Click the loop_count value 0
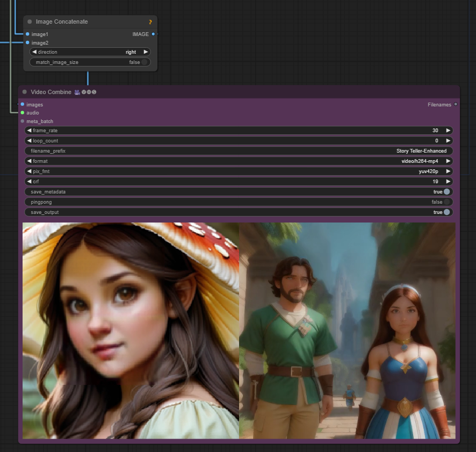The height and width of the screenshot is (452, 476). pyautogui.click(x=437, y=141)
